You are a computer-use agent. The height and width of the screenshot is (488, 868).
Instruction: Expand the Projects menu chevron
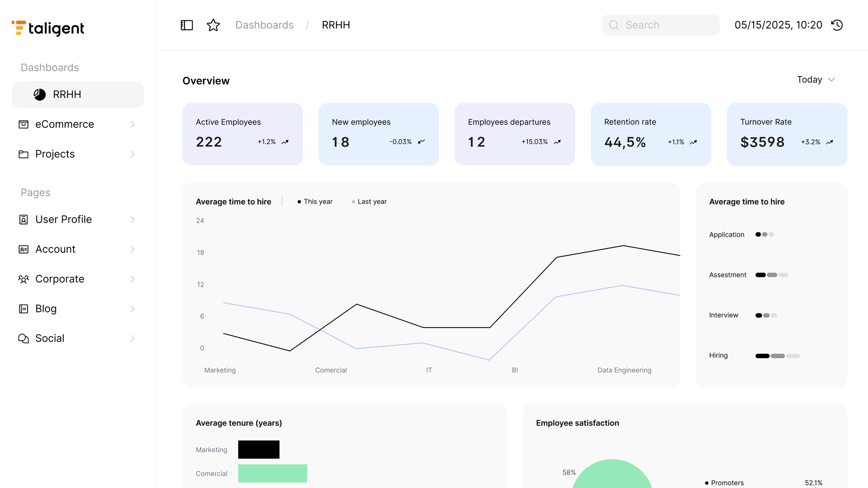click(x=133, y=154)
